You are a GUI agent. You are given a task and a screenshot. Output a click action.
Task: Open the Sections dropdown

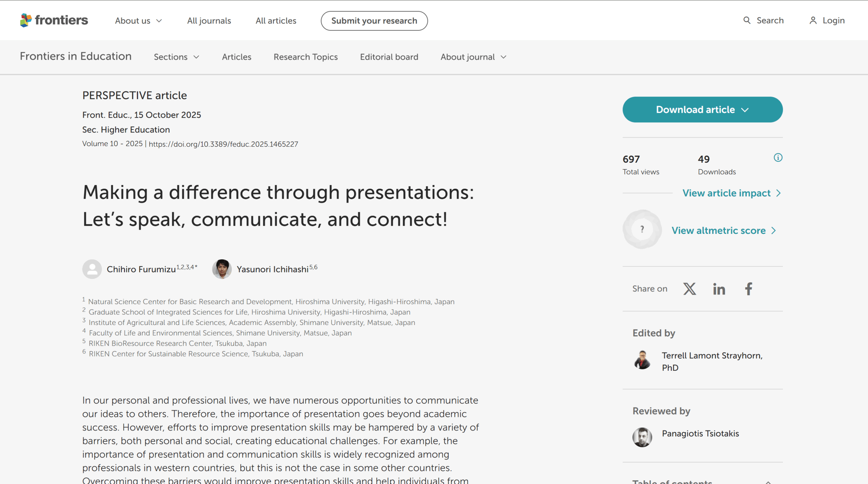[x=176, y=57]
